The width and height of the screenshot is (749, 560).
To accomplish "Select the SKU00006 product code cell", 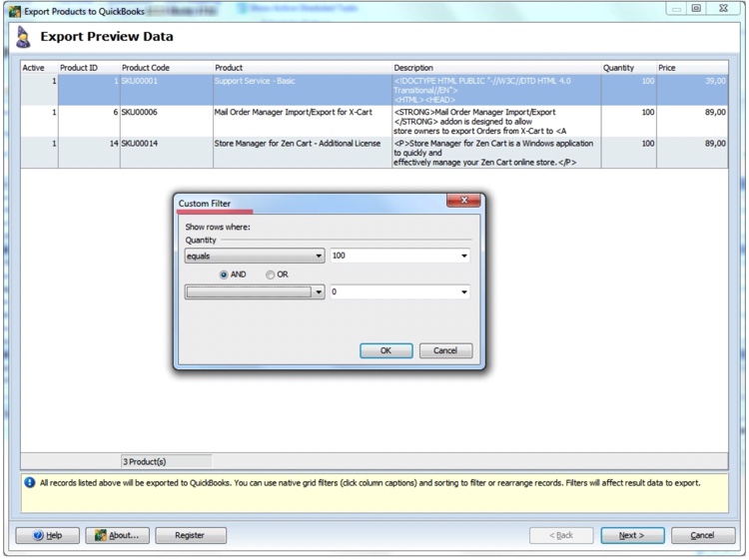I will pyautogui.click(x=166, y=121).
